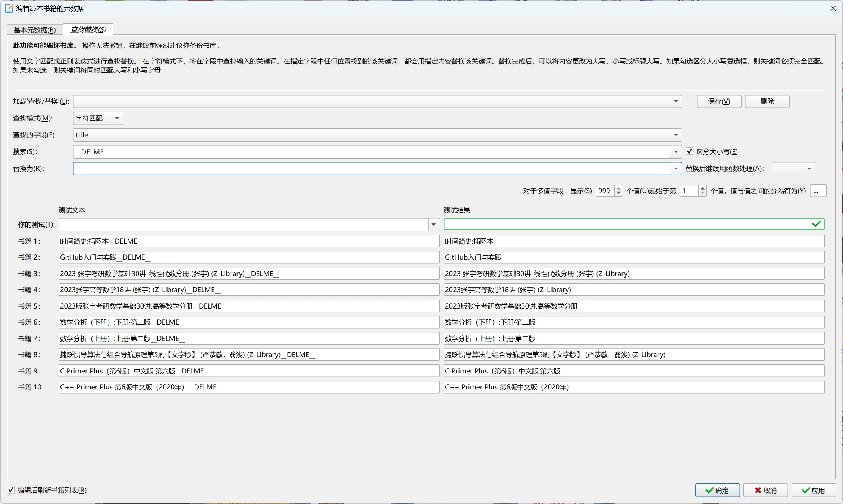Increase the 显示 999 value spinner
Screen dimensions: 843x504
pyautogui.click(x=618, y=188)
